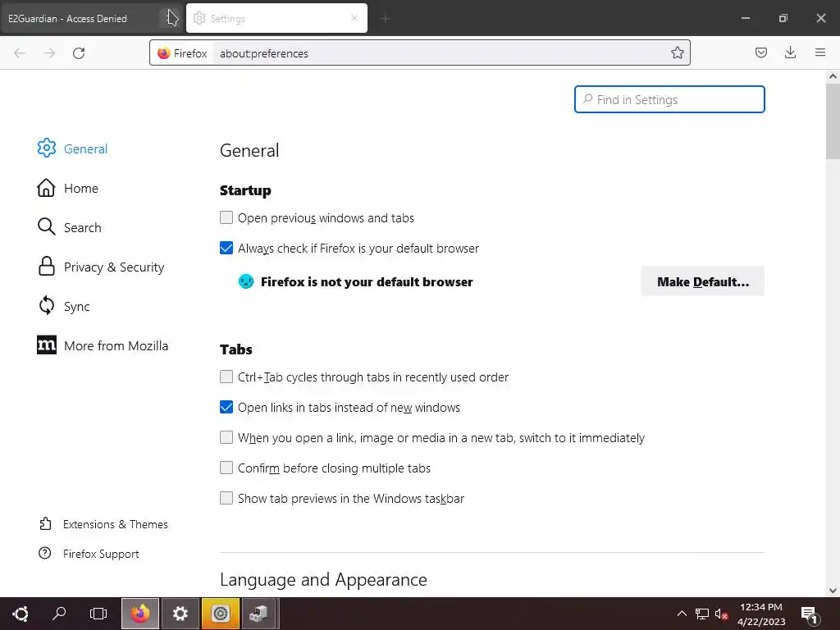Click the computer device icon on taskbar
This screenshot has width=840, height=630.
click(x=258, y=614)
